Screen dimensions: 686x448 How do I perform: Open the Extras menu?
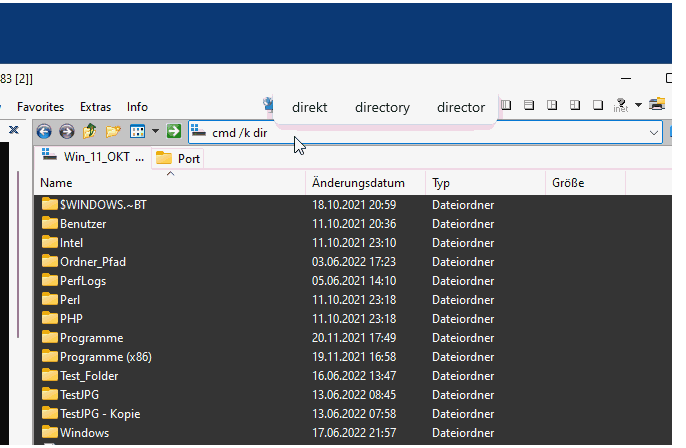(95, 107)
